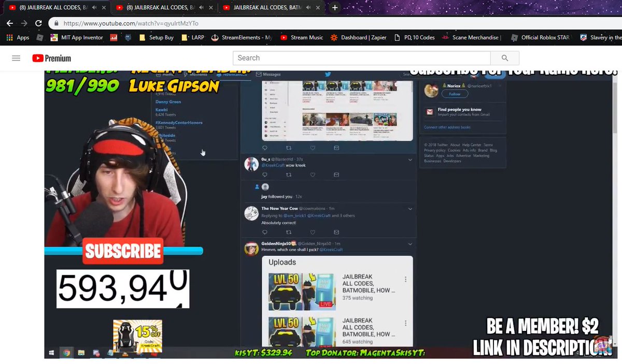Mute audio on the JAILBREAK tab without (8) prefix
Viewport: 622px width, 364px height.
point(308,8)
